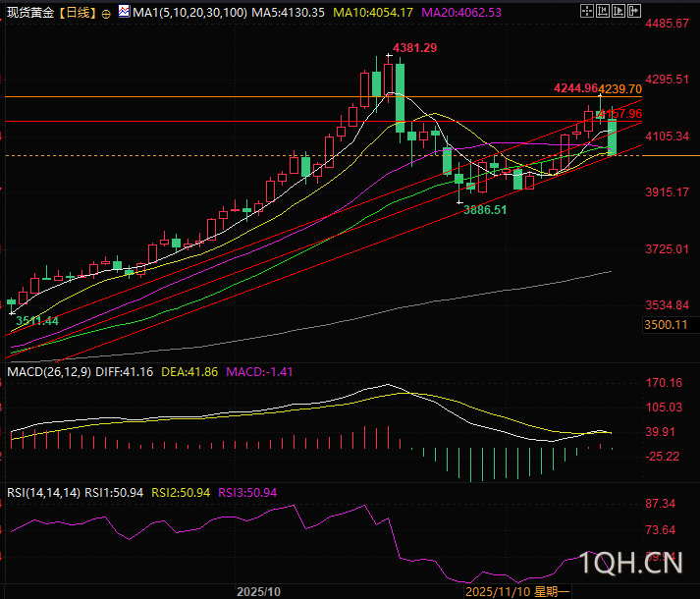Click the 4105.34 axis value
This screenshot has width=700, height=599.
[x=668, y=136]
